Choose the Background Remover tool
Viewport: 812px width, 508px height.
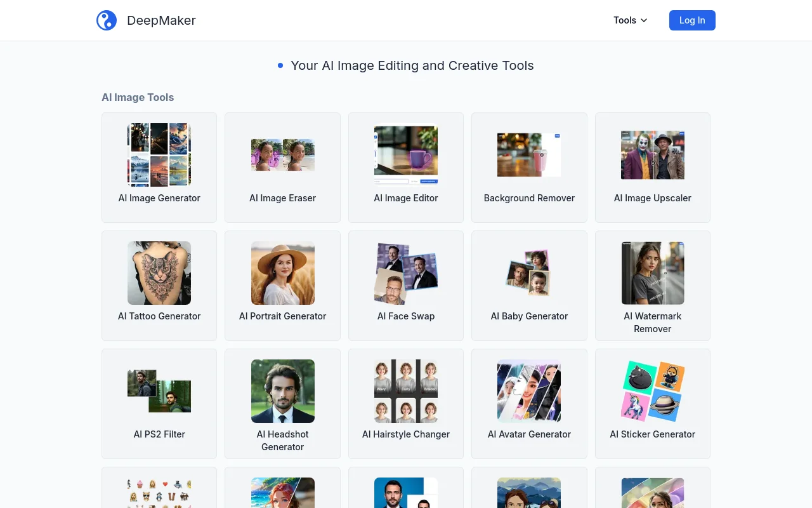[529, 168]
